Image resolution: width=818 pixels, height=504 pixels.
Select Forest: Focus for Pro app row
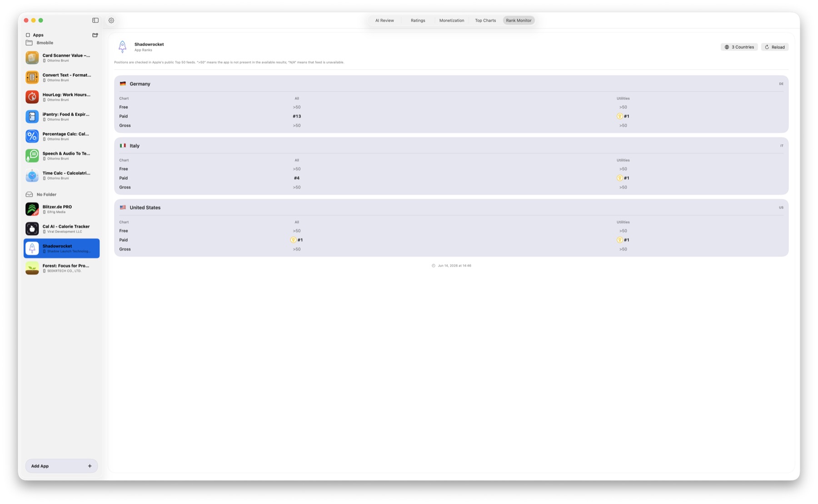pyautogui.click(x=61, y=268)
